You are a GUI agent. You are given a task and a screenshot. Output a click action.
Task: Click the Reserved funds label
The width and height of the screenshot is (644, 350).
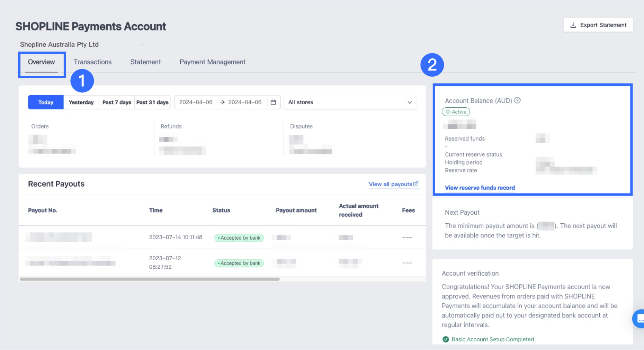pyautogui.click(x=465, y=139)
